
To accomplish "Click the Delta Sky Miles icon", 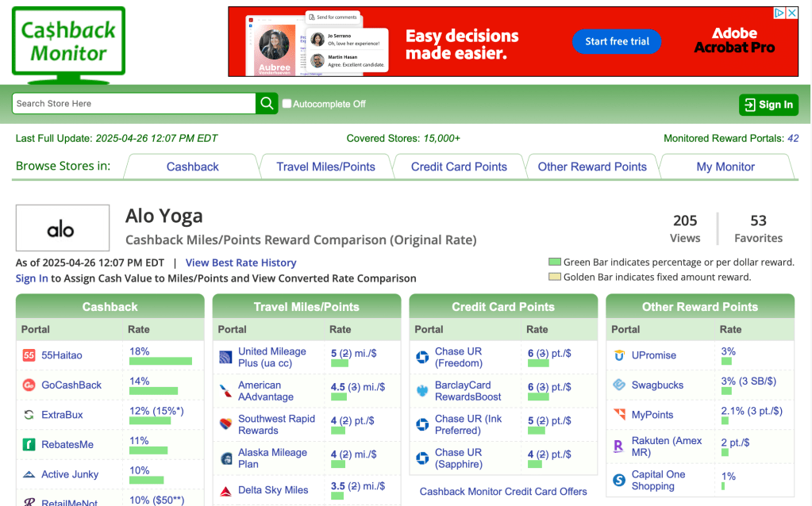I will coord(225,491).
